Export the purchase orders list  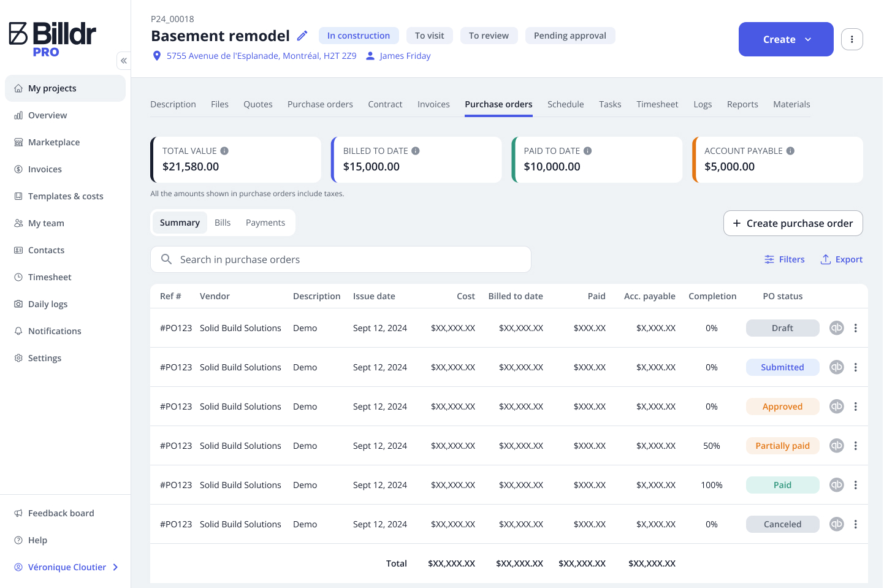[841, 259]
